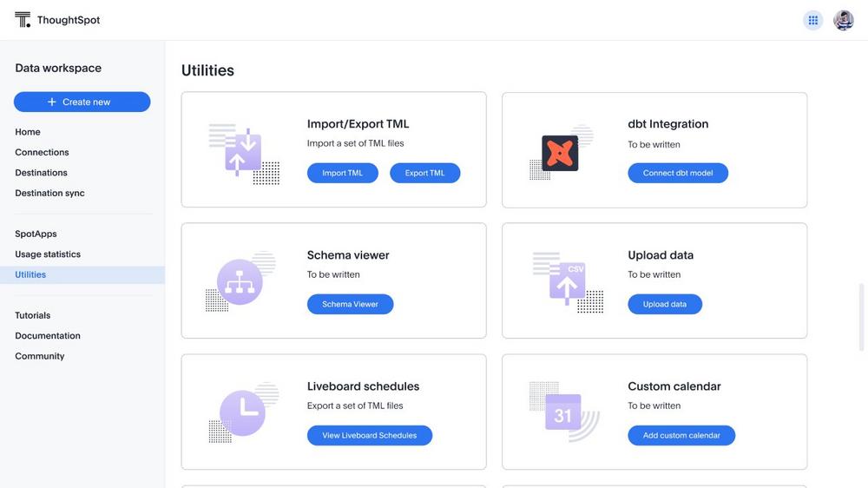This screenshot has width=868, height=488.
Task: Click the dbt Integration logo icon
Action: click(560, 153)
